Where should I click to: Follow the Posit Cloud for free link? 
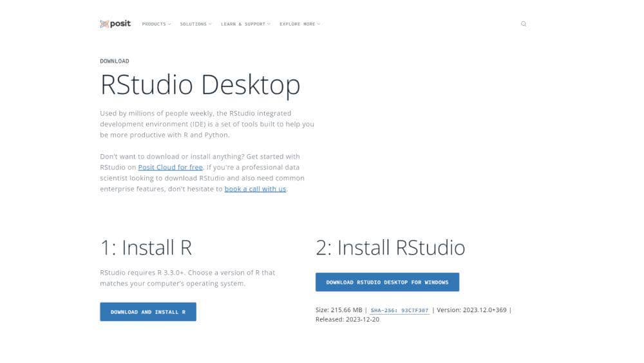tap(170, 167)
